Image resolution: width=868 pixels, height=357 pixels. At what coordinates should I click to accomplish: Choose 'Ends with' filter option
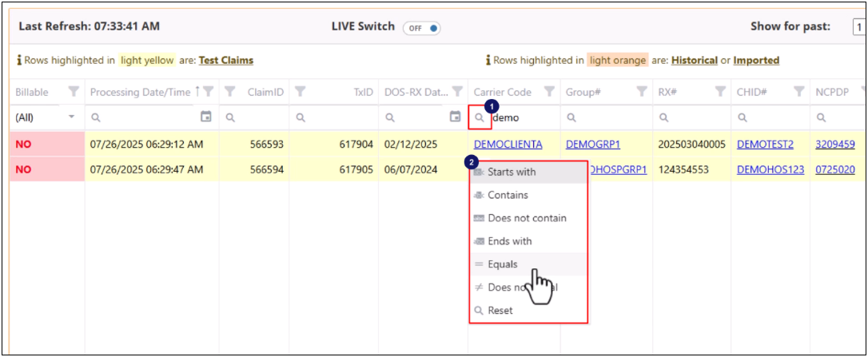coord(528,241)
